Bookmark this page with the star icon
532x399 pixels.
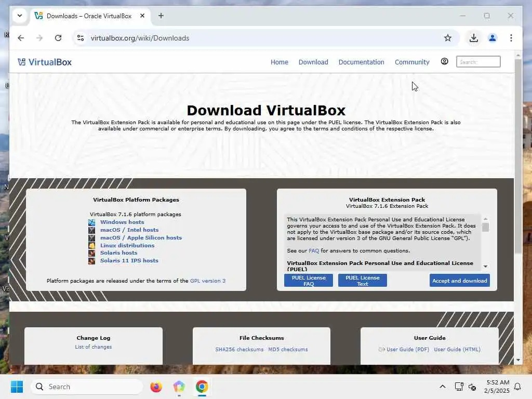point(447,38)
